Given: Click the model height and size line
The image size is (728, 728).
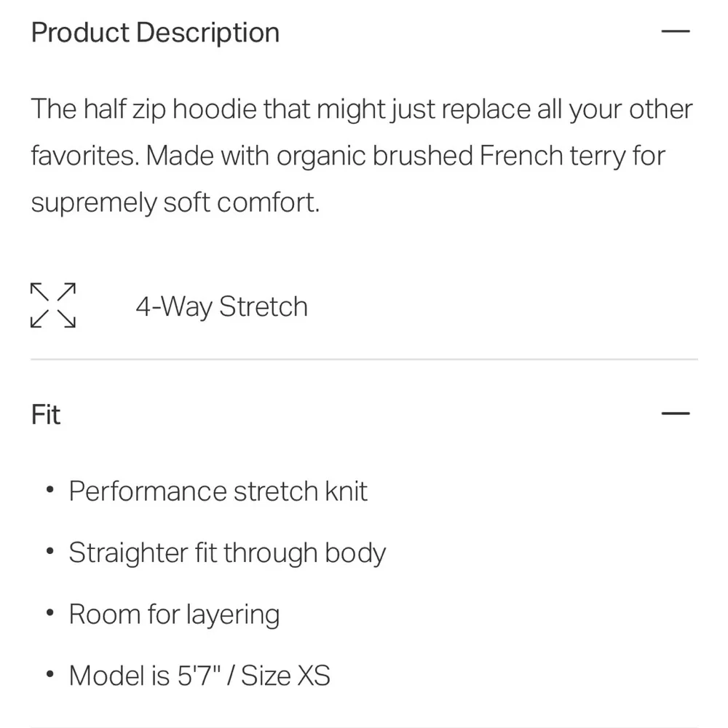Looking at the screenshot, I should pyautogui.click(x=199, y=676).
